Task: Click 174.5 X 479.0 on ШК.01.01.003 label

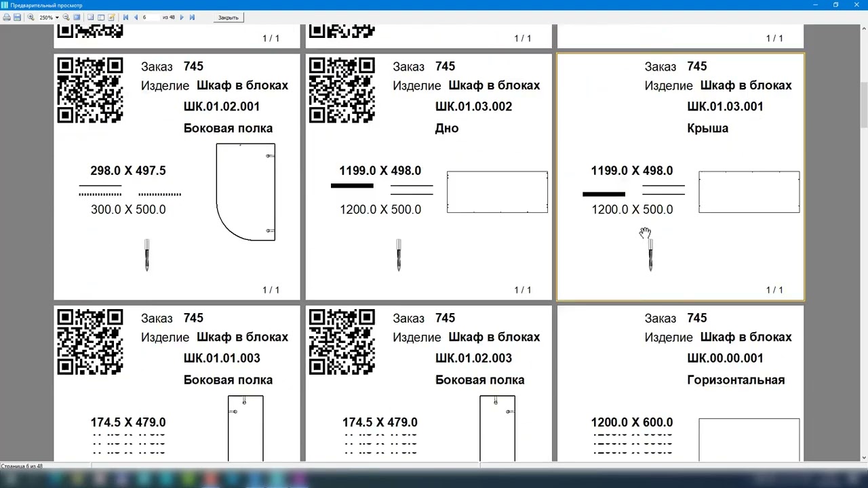Action: coord(128,422)
